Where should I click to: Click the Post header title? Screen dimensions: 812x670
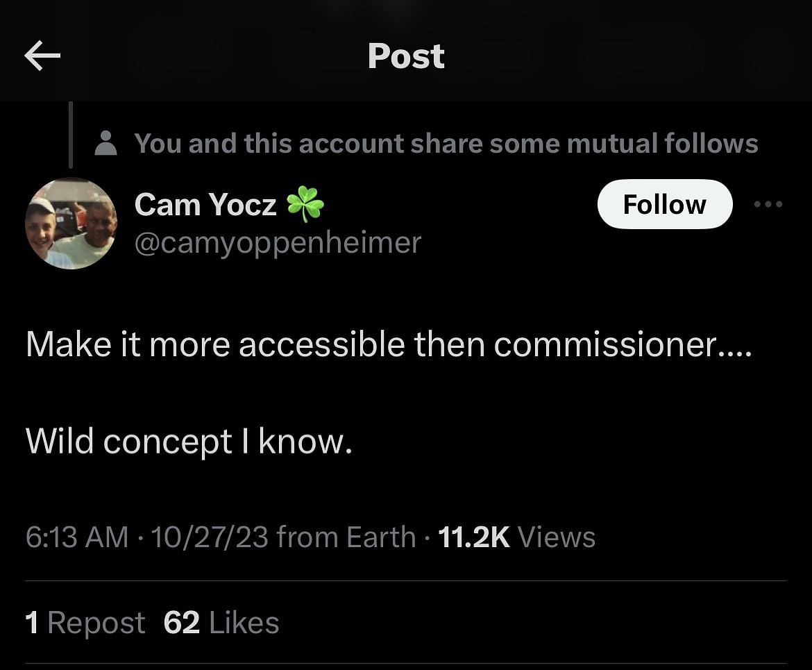[406, 56]
